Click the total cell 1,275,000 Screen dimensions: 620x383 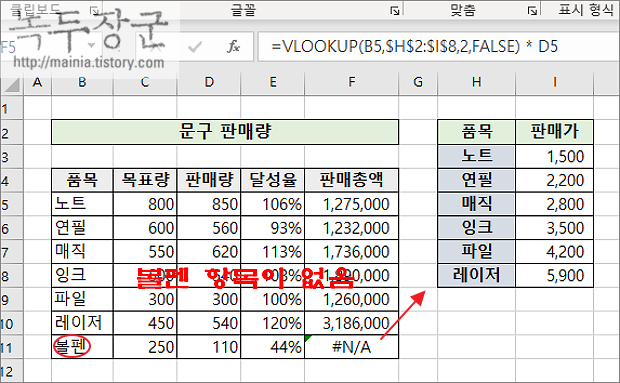[x=352, y=204]
